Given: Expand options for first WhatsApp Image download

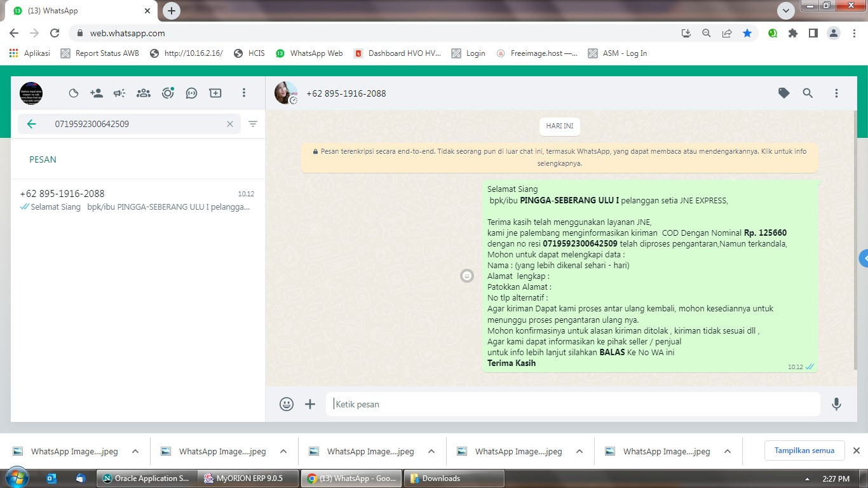Looking at the screenshot, I should [135, 452].
